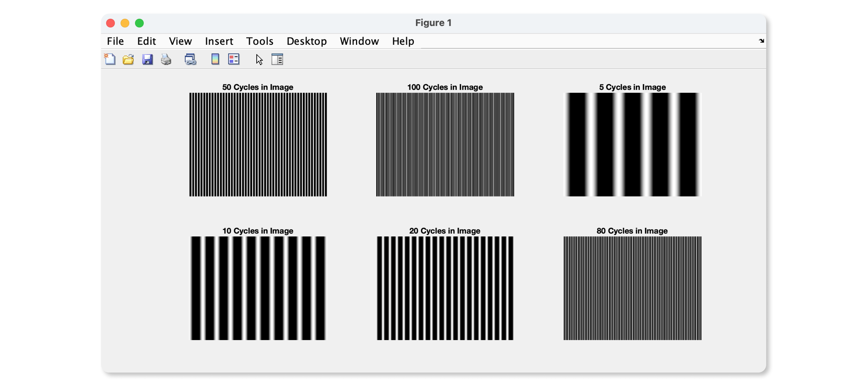The width and height of the screenshot is (868, 387).
Task: Insert a legend using the toolbar icon
Action: tap(234, 59)
